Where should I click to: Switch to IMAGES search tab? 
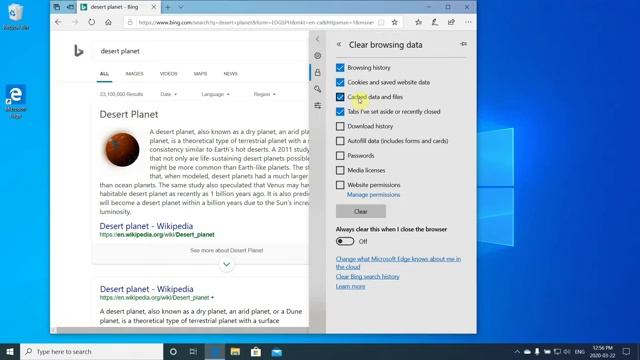click(x=134, y=74)
